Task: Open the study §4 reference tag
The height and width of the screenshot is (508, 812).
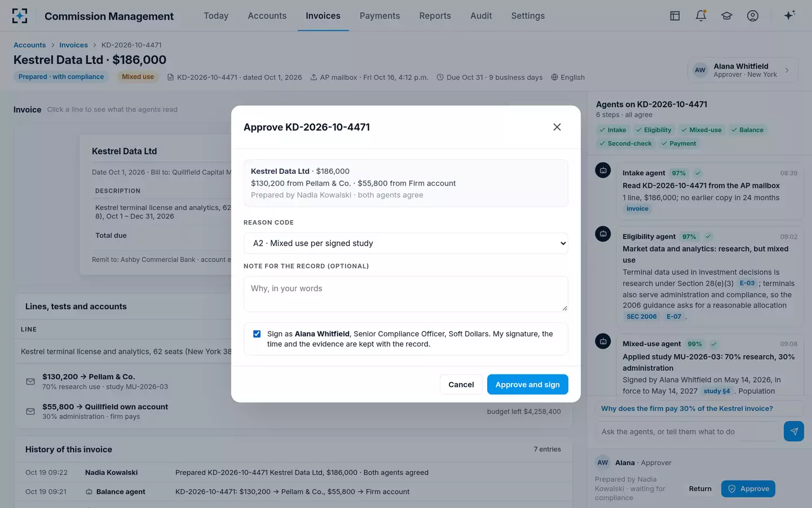Action: point(717,391)
